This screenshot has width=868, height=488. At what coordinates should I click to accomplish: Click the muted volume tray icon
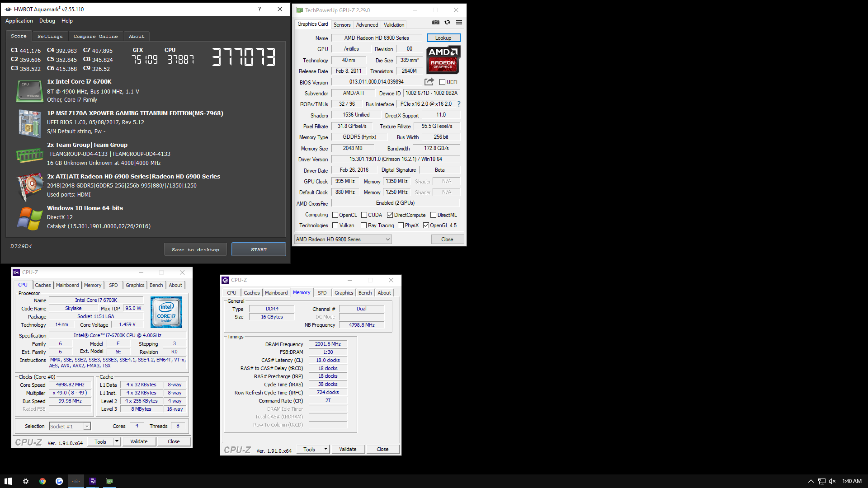tap(832, 481)
